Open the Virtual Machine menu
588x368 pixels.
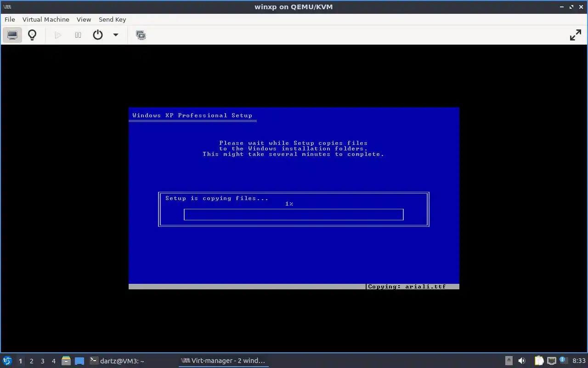(45, 19)
